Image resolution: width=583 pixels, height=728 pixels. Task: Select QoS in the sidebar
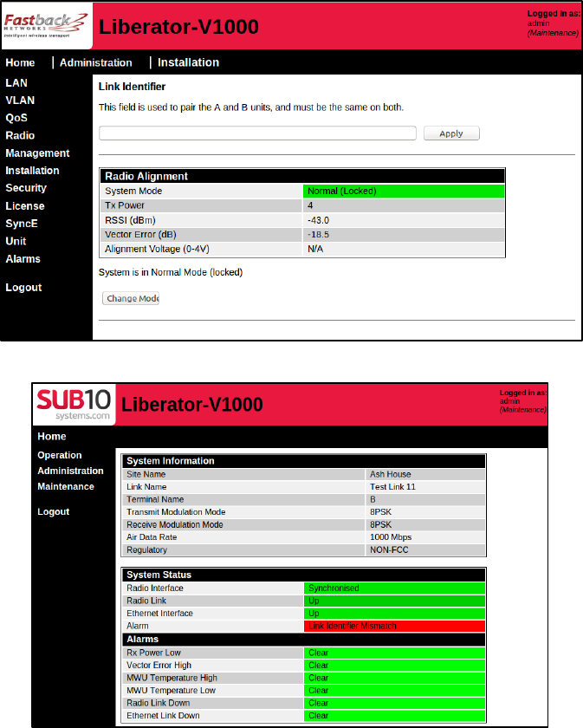(x=16, y=118)
